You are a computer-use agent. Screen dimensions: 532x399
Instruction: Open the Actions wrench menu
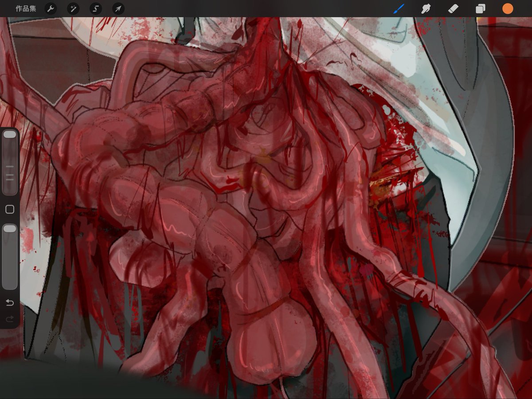(51, 8)
